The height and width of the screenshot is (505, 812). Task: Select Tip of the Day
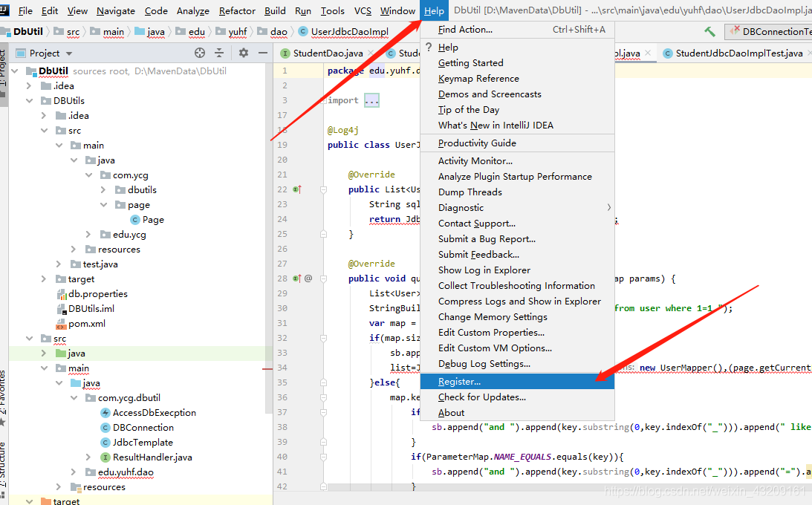click(517, 109)
